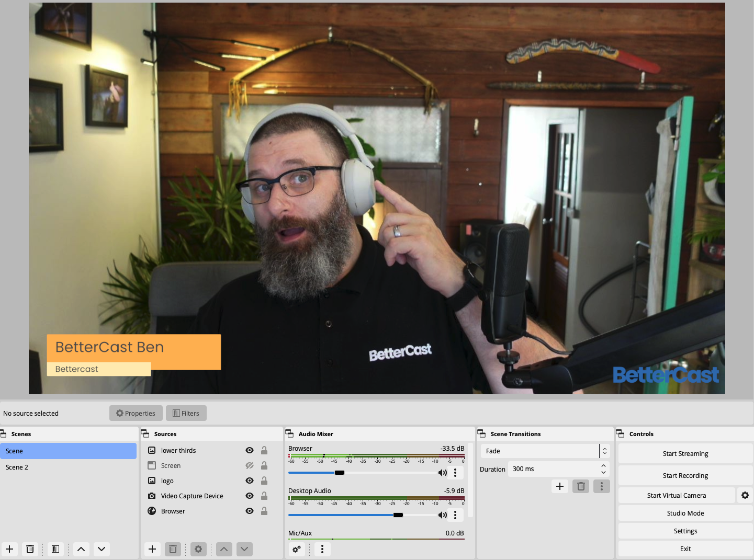The height and width of the screenshot is (560, 754).
Task: Open Properties button in source toolbar
Action: pyautogui.click(x=136, y=413)
